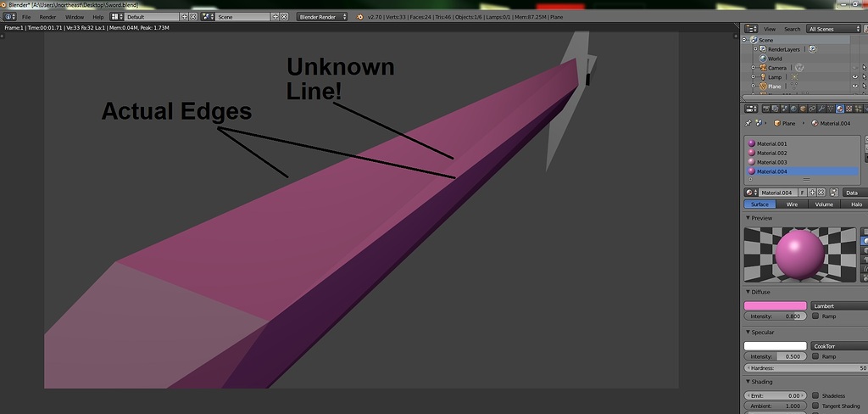Viewport: 868px width, 414px height.
Task: Open the Window menu
Action: [75, 17]
